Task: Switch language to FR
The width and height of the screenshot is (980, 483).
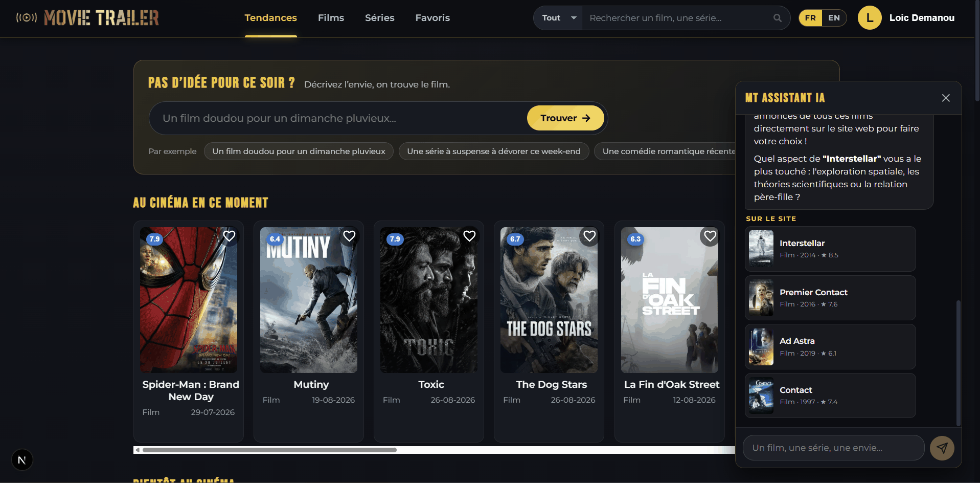Action: coord(810,18)
